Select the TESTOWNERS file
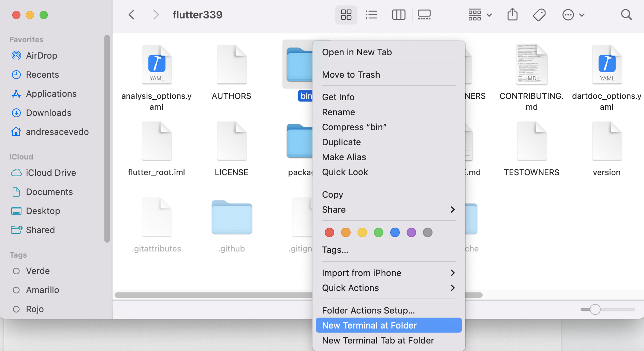 [532, 140]
